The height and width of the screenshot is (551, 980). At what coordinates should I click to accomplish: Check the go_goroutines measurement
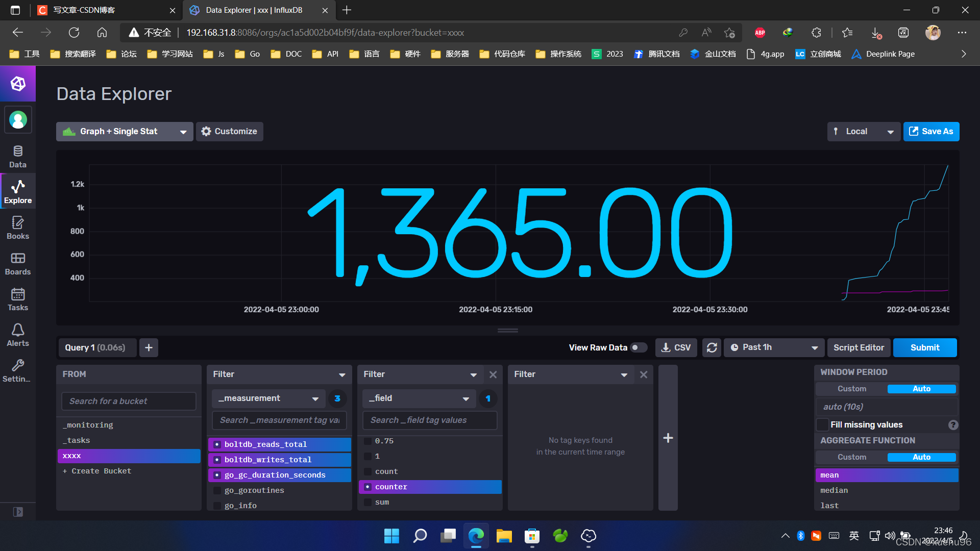coord(217,490)
